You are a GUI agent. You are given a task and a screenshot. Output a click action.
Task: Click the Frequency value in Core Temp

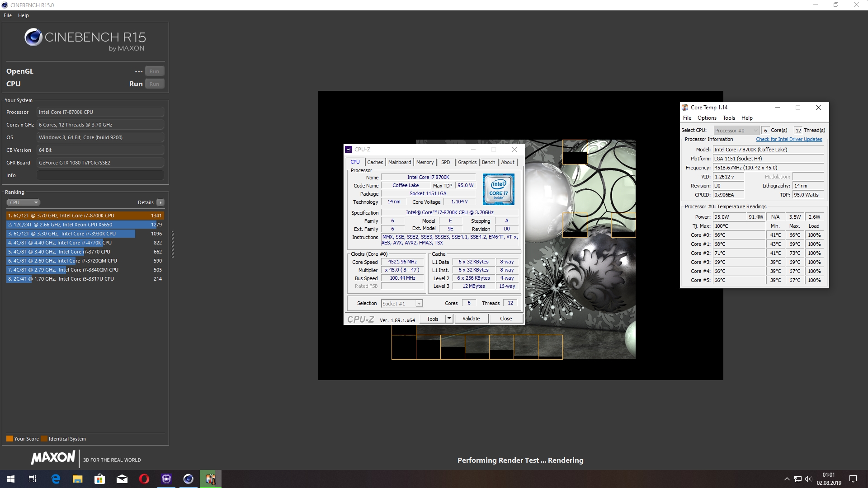768,168
